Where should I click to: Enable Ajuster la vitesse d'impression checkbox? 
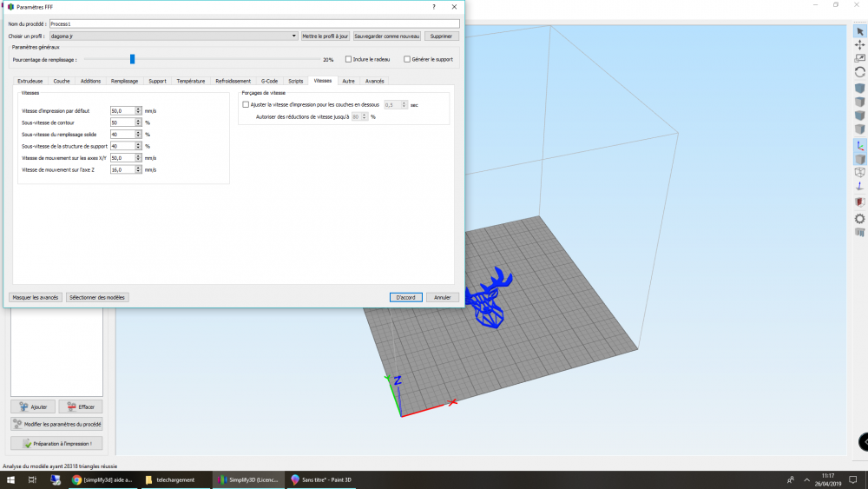click(x=246, y=105)
